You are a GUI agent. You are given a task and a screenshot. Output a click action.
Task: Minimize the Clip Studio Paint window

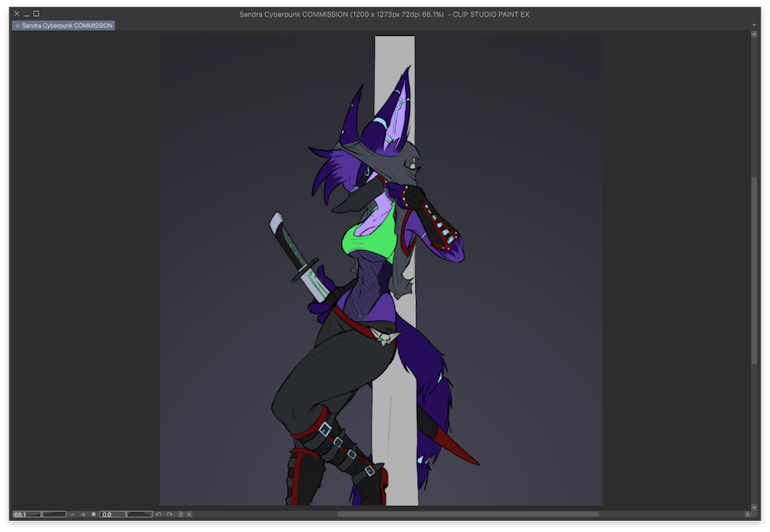tap(27, 14)
